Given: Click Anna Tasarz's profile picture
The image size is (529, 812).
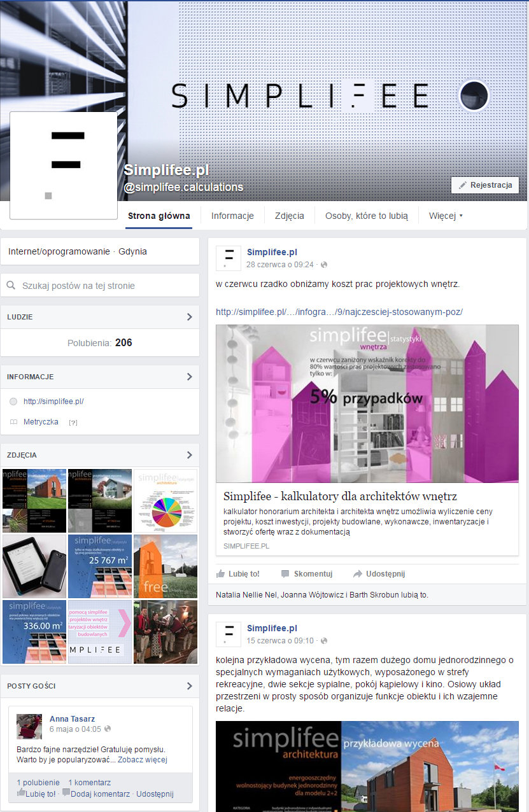Looking at the screenshot, I should 29,726.
